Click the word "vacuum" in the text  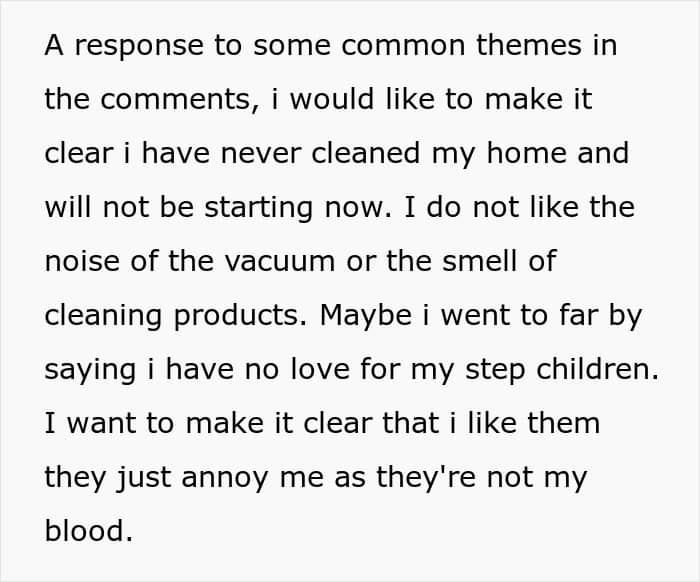[280, 261]
